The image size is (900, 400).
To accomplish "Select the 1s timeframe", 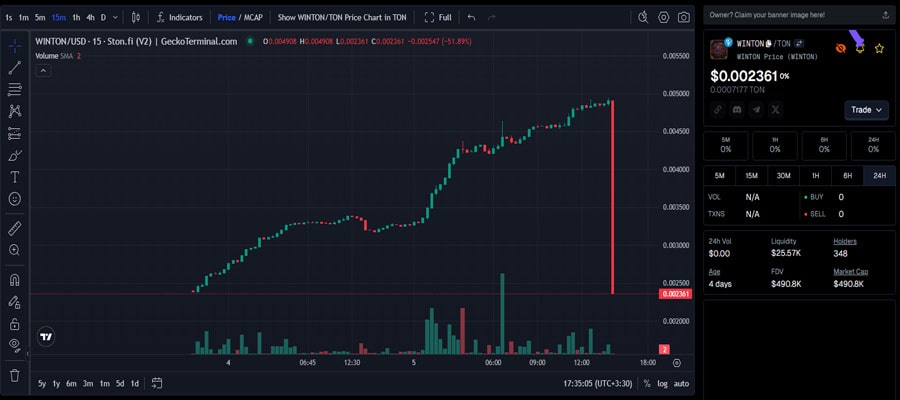I will (x=9, y=17).
